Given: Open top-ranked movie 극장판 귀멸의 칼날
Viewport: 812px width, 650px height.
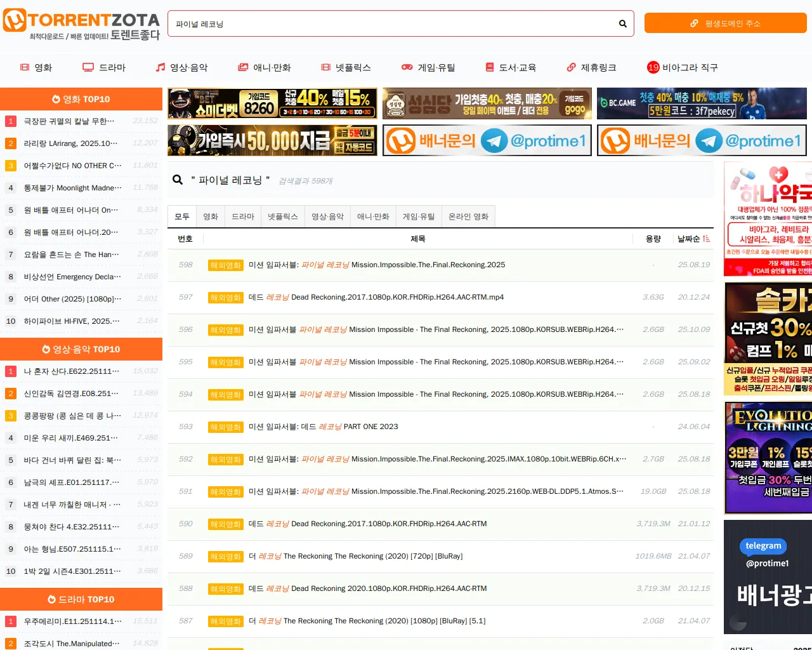Looking at the screenshot, I should coord(69,121).
